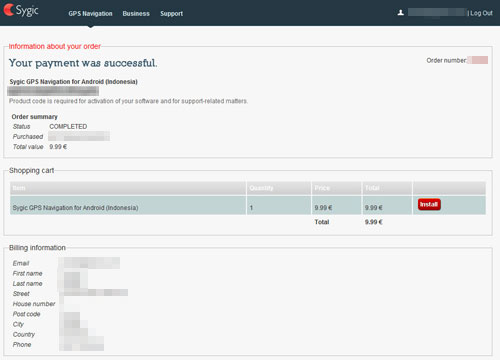Screen dimensions: 500x360
Task: Open the GPS Navigation menu
Action: click(90, 14)
